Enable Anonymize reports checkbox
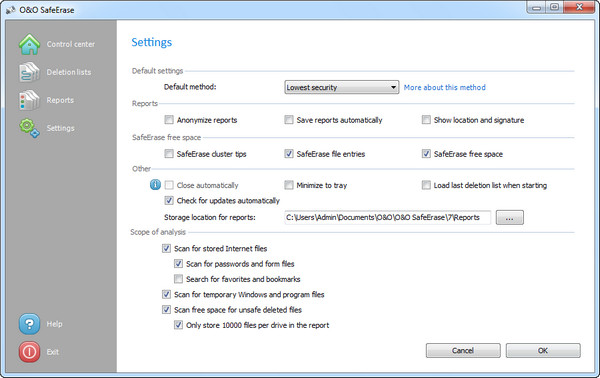Image resolution: width=600 pixels, height=378 pixels. click(169, 120)
